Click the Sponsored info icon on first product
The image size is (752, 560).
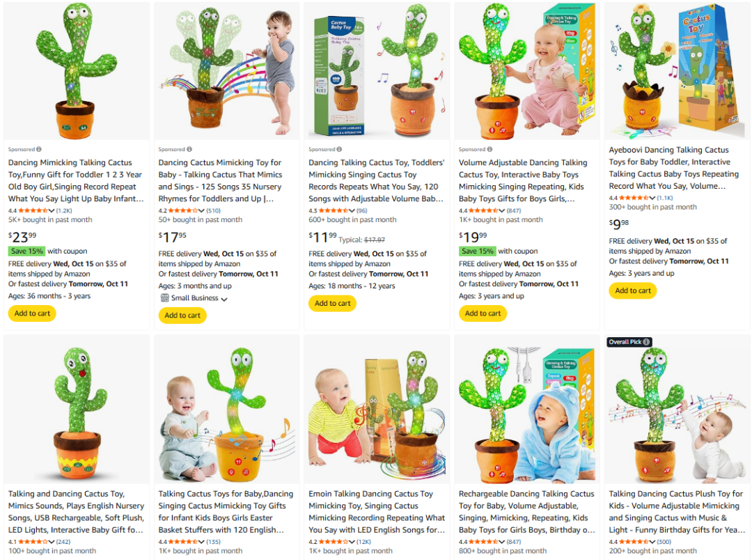click(x=39, y=149)
